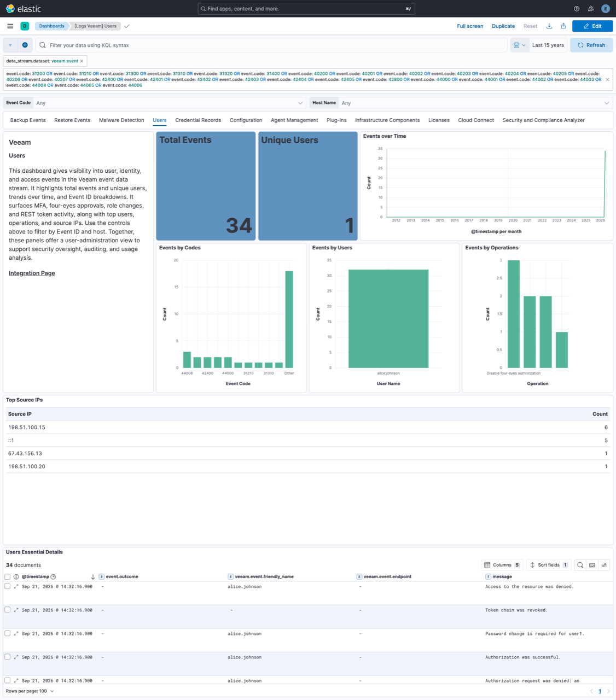Open Last 15 years time picker
The image size is (616, 700).
(548, 45)
